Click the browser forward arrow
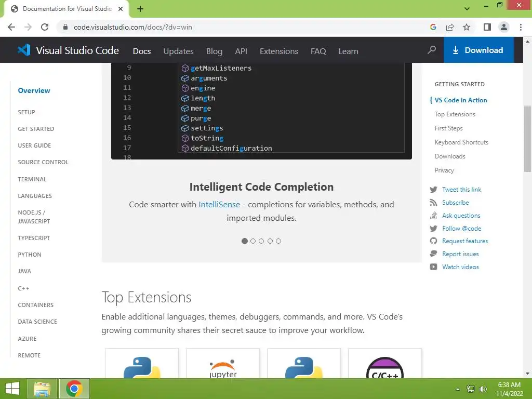The width and height of the screenshot is (532, 399). coord(28,27)
